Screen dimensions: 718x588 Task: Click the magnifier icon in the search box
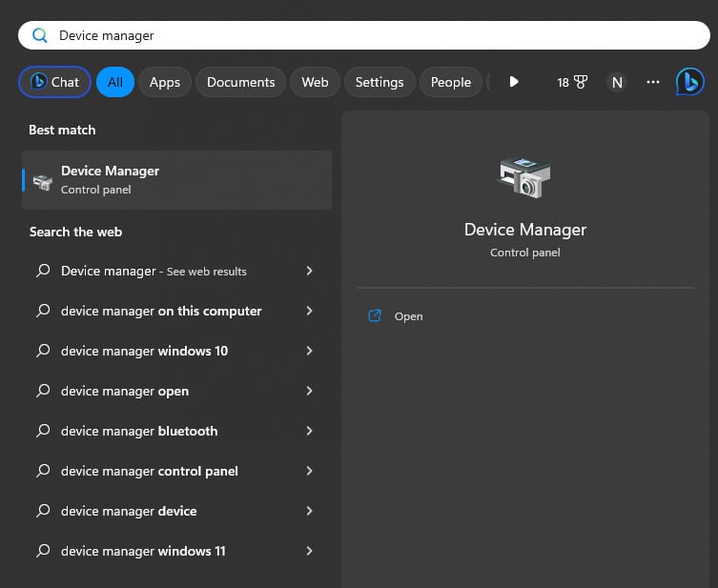point(40,35)
